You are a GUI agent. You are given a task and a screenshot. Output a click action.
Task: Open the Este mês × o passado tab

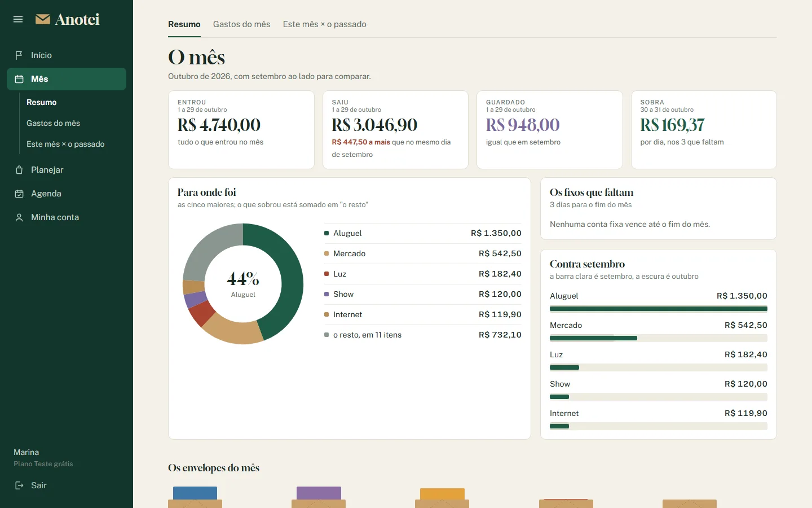[x=325, y=24]
